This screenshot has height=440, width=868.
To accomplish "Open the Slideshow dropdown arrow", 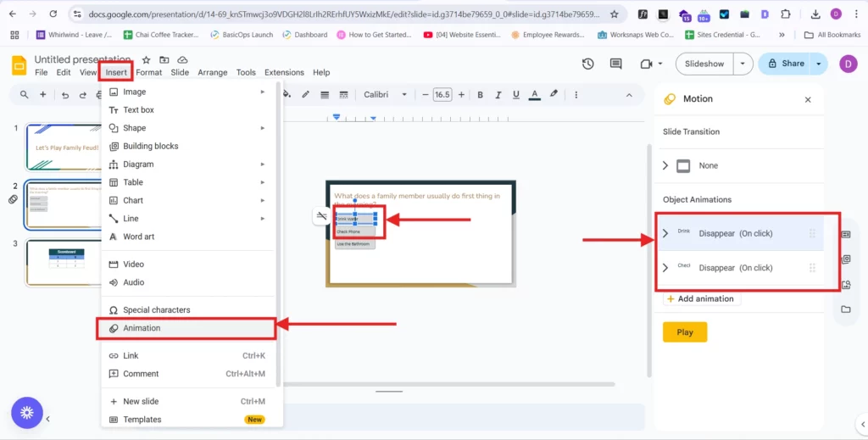I will coord(743,64).
